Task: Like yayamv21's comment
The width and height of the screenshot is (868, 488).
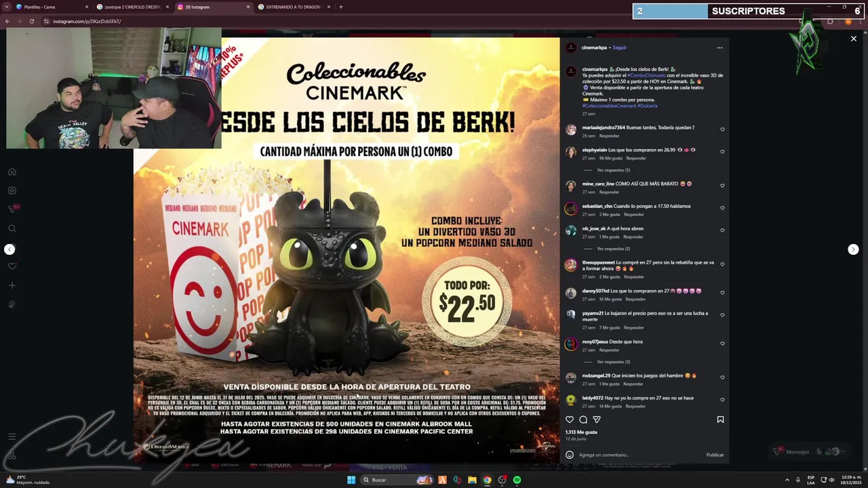Action: click(722, 315)
